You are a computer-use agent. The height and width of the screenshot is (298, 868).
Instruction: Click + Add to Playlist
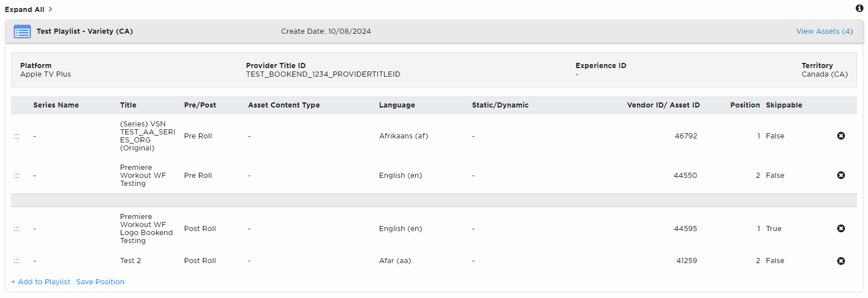pyautogui.click(x=41, y=281)
